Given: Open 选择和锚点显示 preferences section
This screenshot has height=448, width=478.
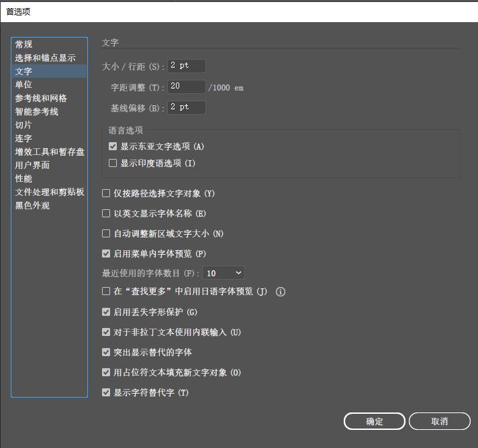Looking at the screenshot, I should (x=50, y=58).
